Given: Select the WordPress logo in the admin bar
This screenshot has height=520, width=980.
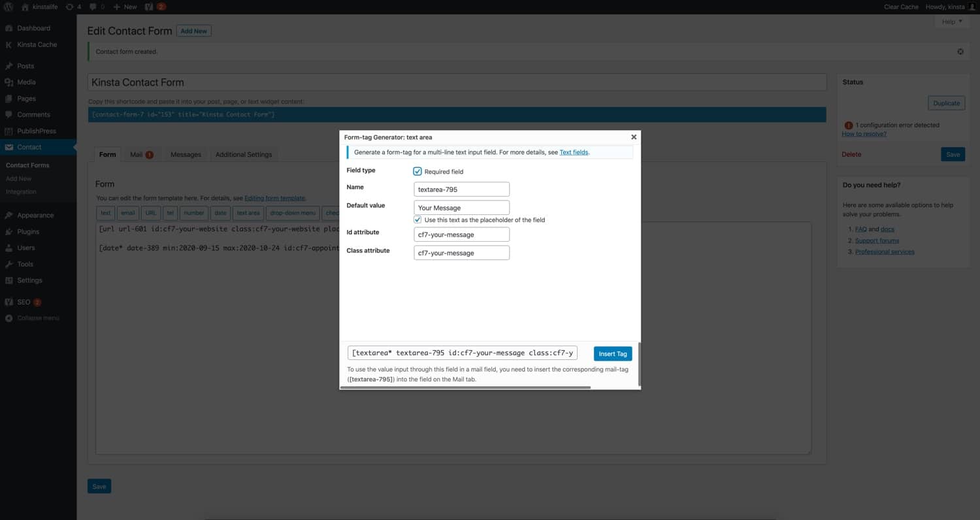Looking at the screenshot, I should point(7,7).
